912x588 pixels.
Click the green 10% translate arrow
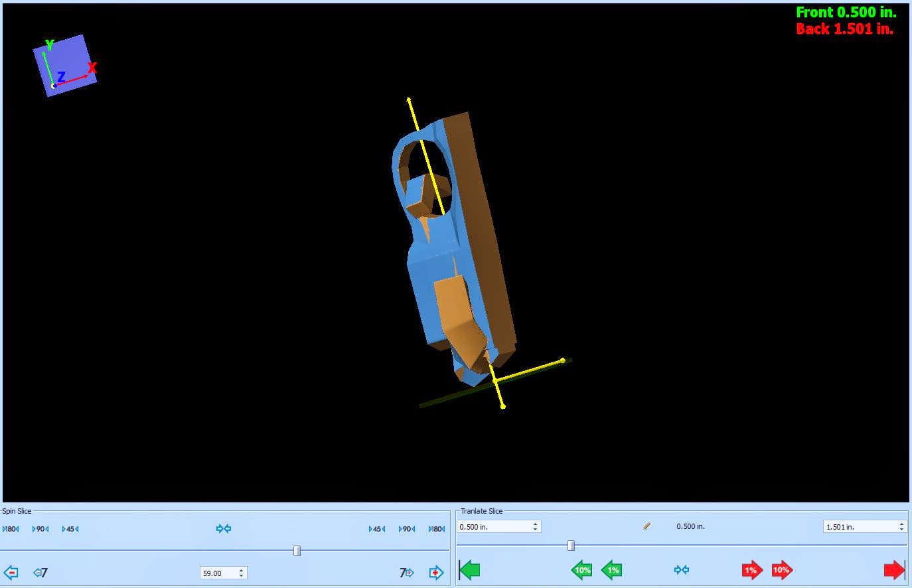(581, 569)
